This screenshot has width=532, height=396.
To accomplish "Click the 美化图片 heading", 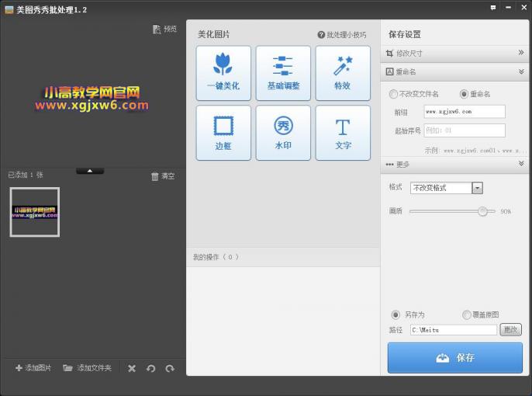I will click(214, 34).
